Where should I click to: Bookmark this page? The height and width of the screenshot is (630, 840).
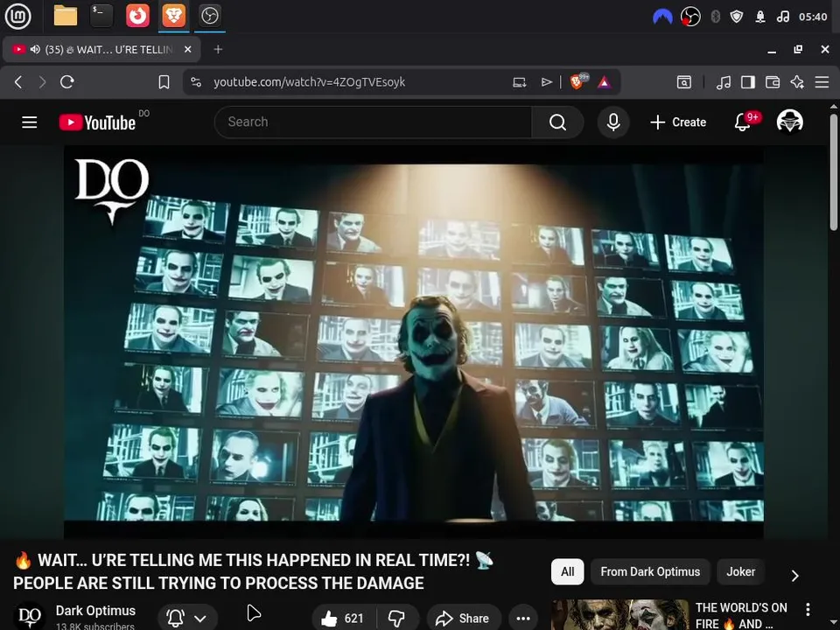click(164, 82)
